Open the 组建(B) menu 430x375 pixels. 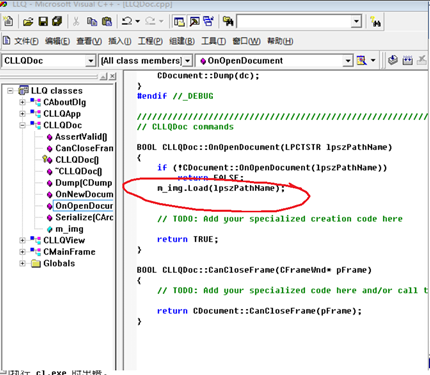pos(182,41)
